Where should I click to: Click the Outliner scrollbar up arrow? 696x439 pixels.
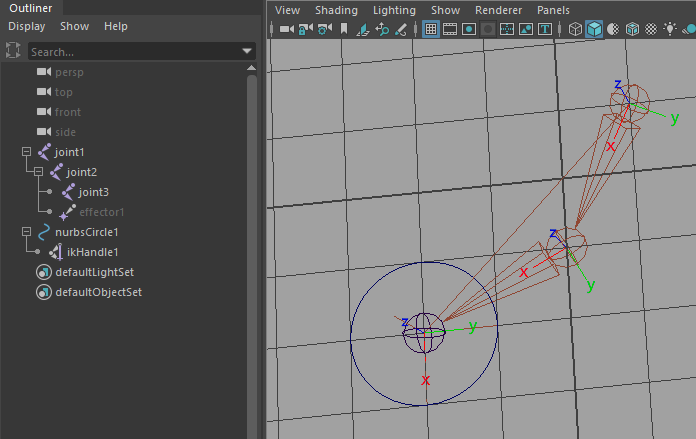[251, 68]
